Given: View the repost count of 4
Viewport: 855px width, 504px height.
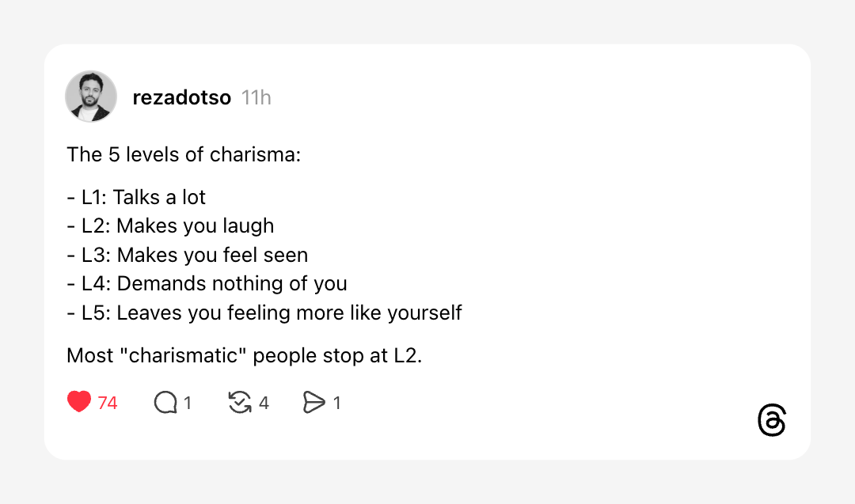Looking at the screenshot, I should (x=264, y=404).
